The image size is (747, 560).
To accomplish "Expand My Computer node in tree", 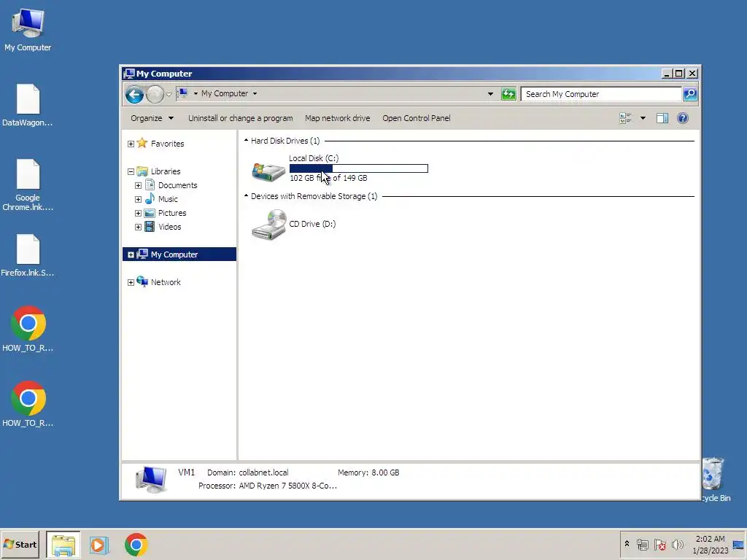I will coord(131,254).
